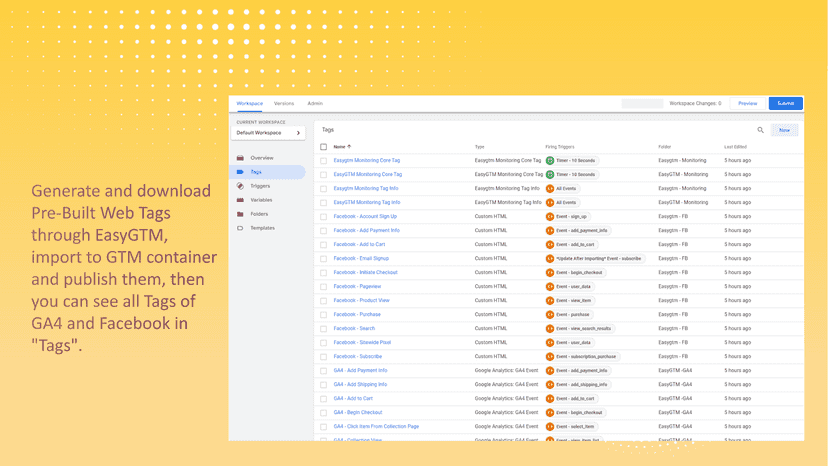Expand the Default Workspace chevron
Image resolution: width=828 pixels, height=466 pixels.
coord(298,133)
